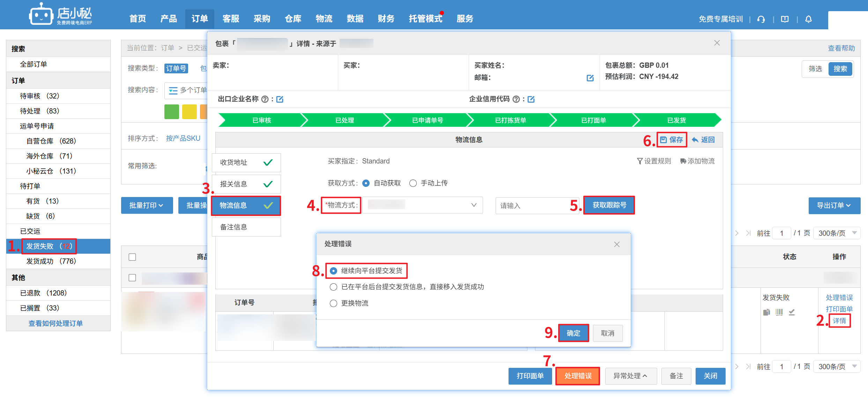Expand the 异常处理 menu button
The image size is (868, 401).
pos(630,376)
